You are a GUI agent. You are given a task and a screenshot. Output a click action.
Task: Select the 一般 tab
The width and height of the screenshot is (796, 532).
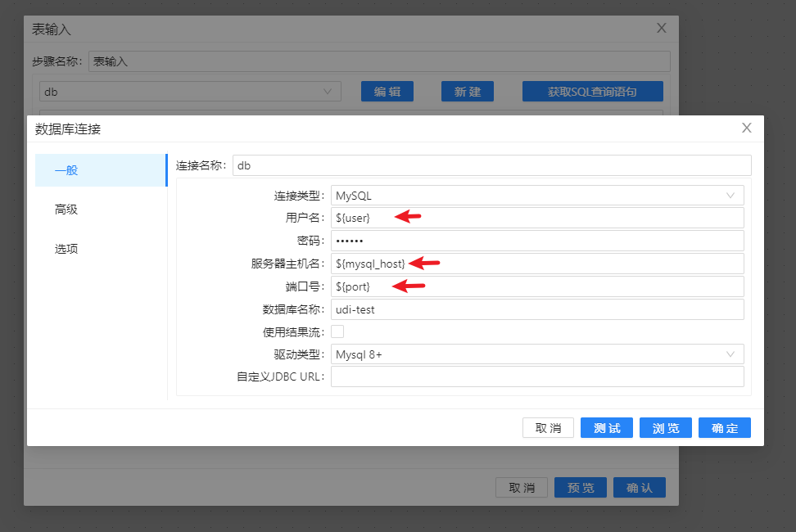tap(101, 170)
